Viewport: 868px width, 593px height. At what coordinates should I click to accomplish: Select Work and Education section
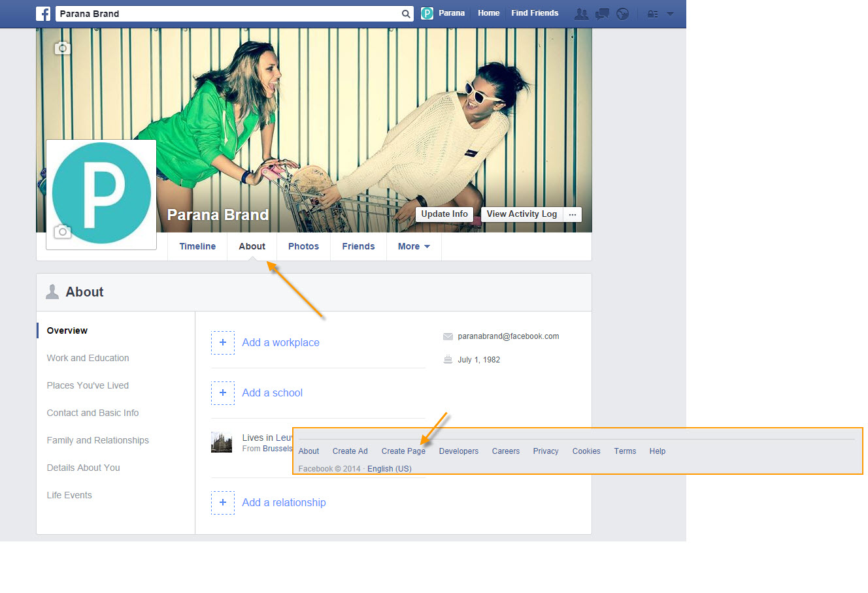tap(88, 358)
